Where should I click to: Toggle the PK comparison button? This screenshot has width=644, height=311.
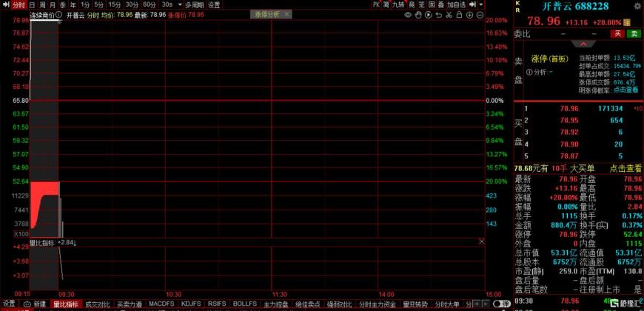[376, 4]
